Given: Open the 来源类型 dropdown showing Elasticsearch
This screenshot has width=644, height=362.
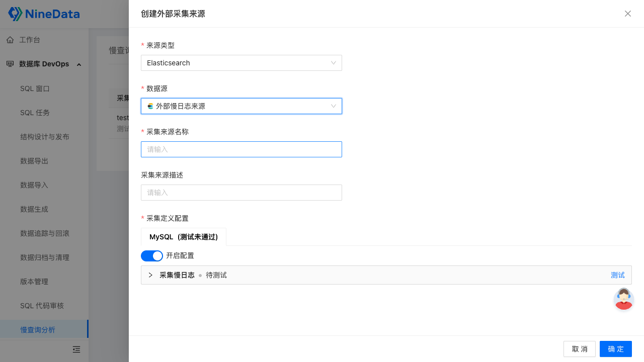Looking at the screenshot, I should click(x=242, y=63).
